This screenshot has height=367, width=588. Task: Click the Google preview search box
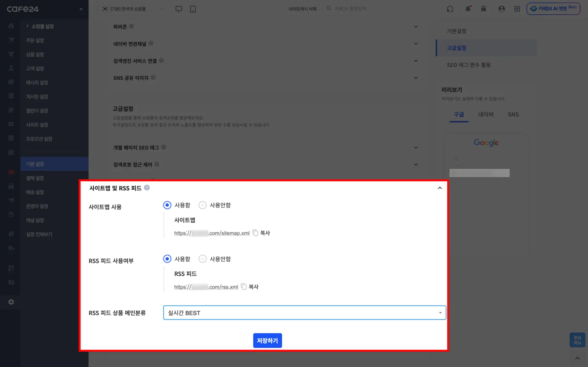coord(486,159)
